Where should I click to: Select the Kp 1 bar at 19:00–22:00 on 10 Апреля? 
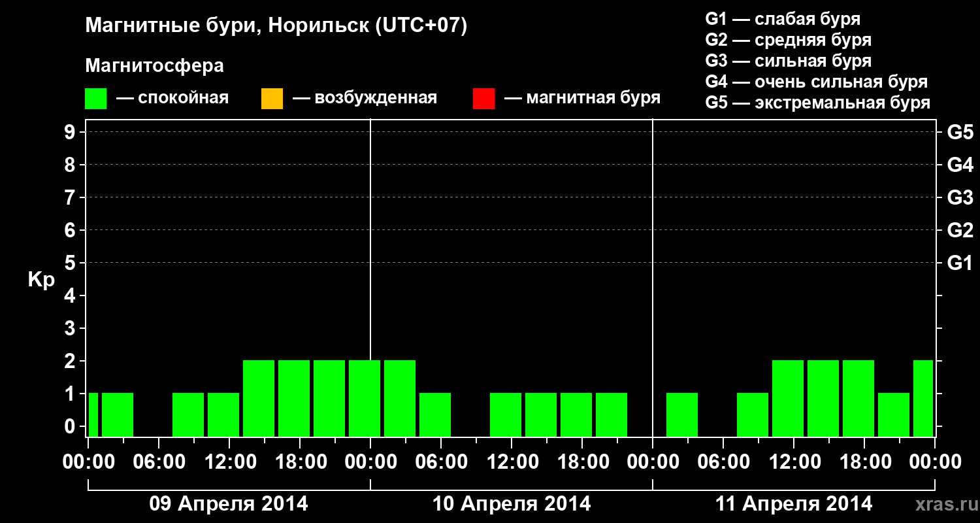coord(612,414)
